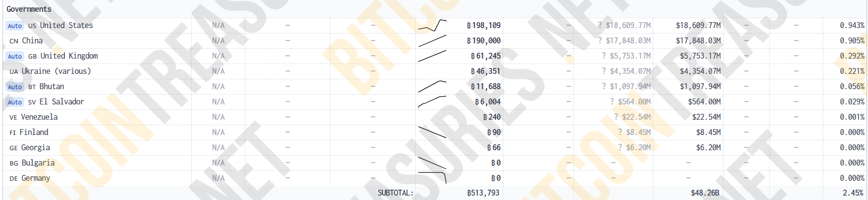Open the Germany holdings sparkline chart
This screenshot has height=200, width=868.
click(x=432, y=177)
